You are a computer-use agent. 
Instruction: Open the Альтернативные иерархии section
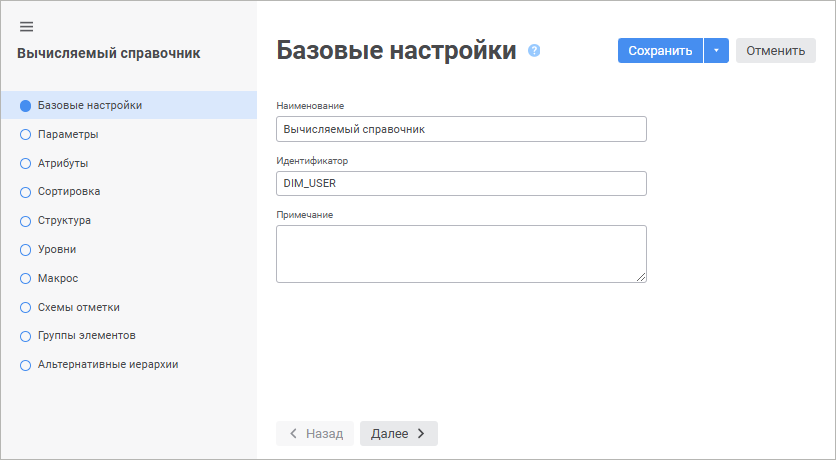pos(107,365)
